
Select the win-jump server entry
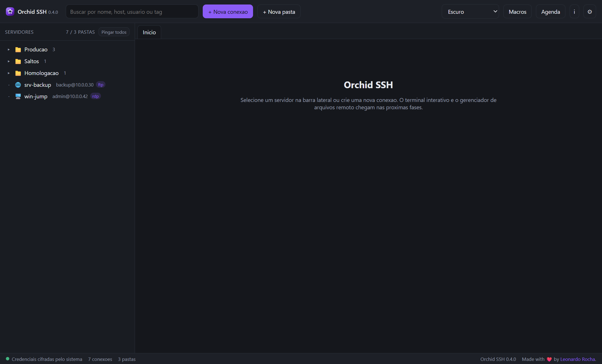coord(67,96)
